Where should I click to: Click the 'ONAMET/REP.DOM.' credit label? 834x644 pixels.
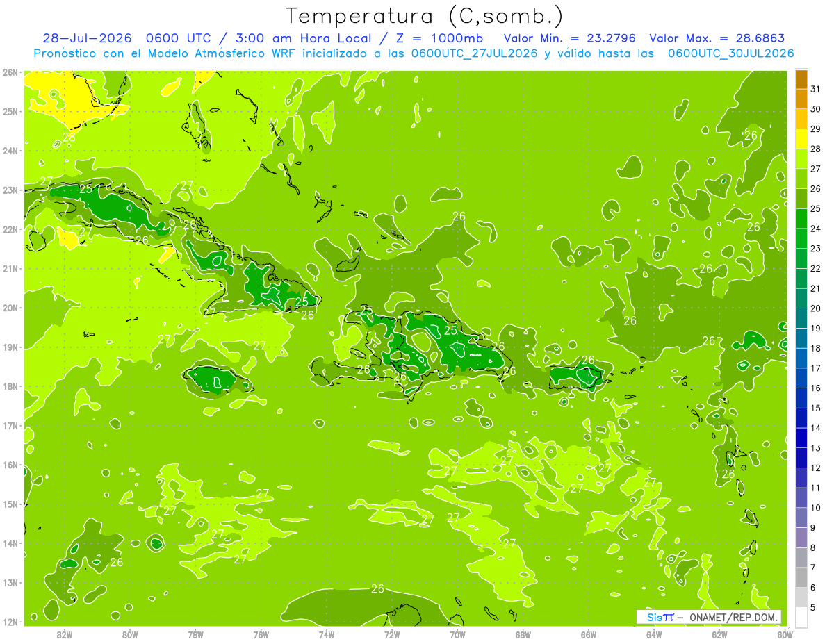coord(733,617)
